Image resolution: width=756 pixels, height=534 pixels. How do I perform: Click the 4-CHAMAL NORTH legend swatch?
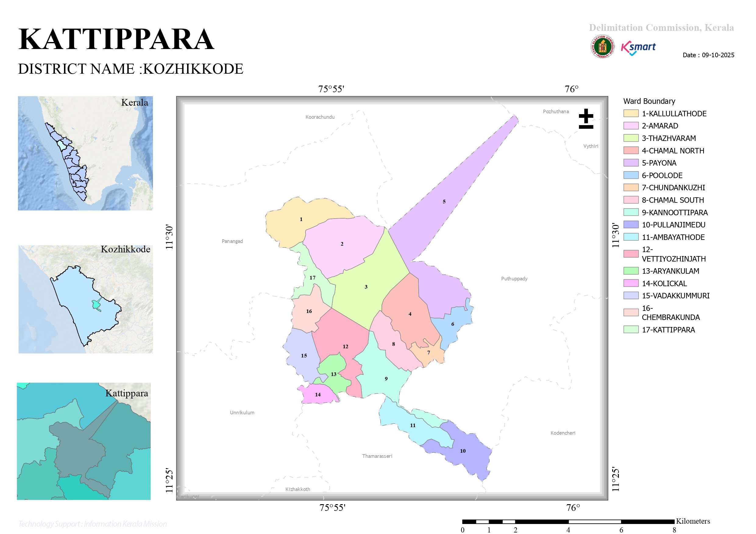[631, 151]
